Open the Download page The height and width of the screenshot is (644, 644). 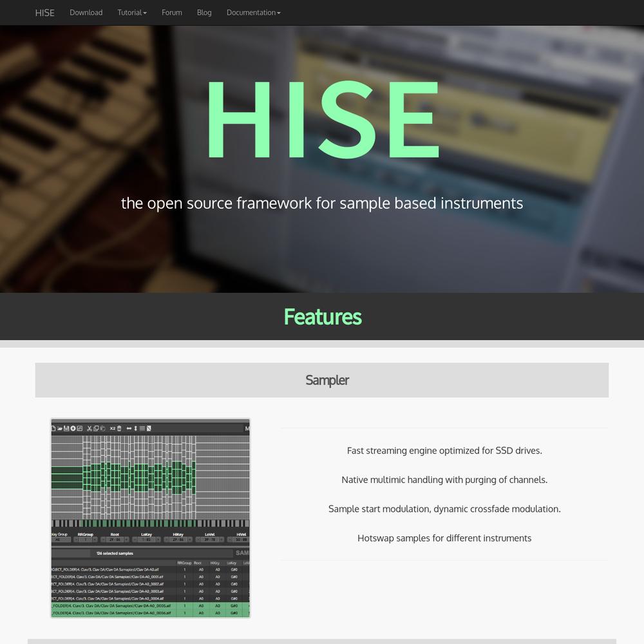click(86, 13)
